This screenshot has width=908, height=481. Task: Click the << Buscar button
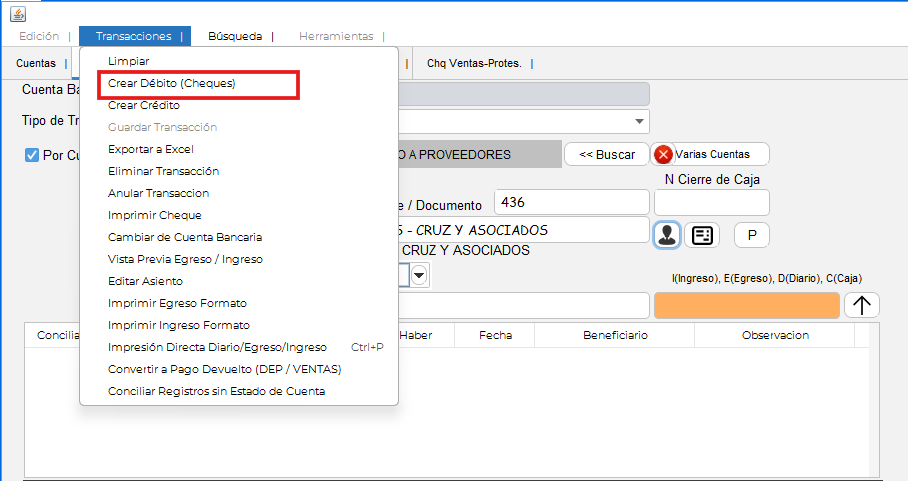click(x=607, y=154)
